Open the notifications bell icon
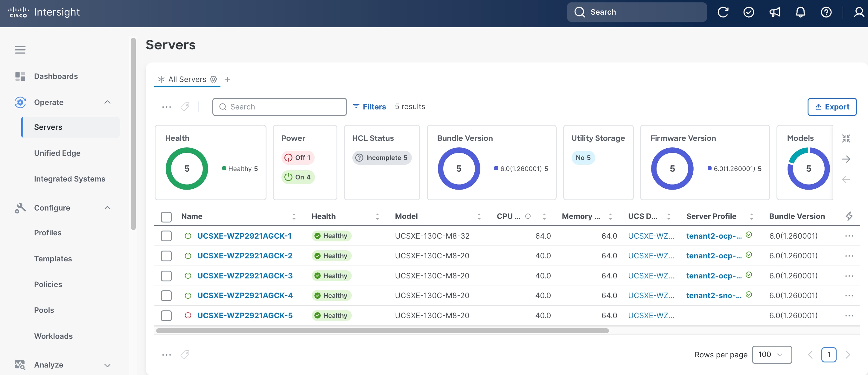Screen dimensions: 868x375 (x=800, y=12)
